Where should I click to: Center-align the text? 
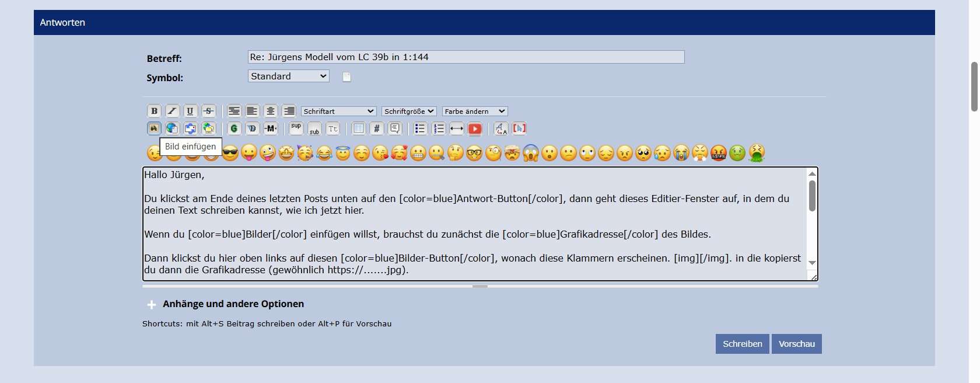[271, 111]
